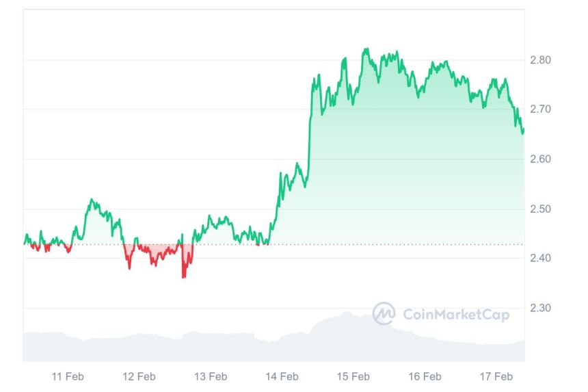Select the 15 Feb date label
This screenshot has height=392, width=588.
pyautogui.click(x=353, y=376)
